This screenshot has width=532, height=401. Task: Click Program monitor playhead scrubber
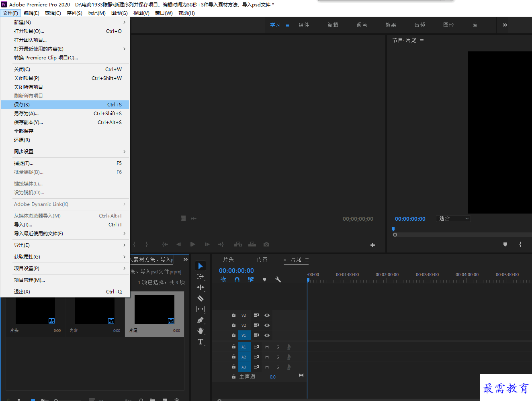pos(393,229)
